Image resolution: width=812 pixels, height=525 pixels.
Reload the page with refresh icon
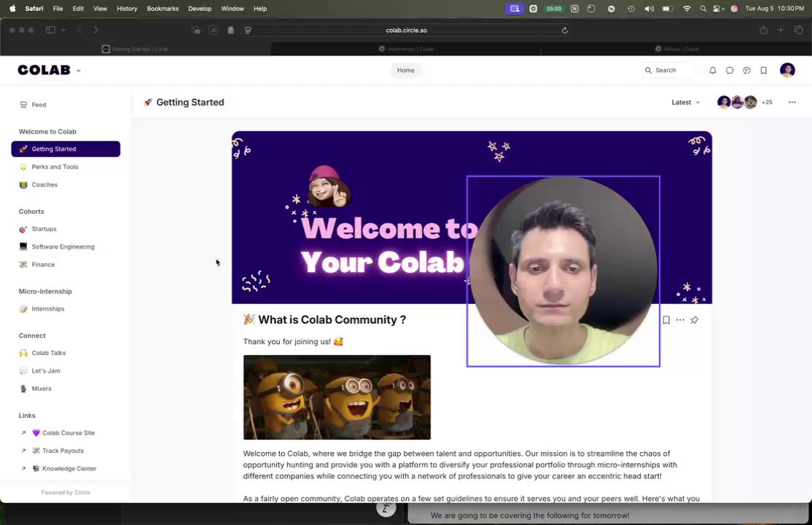564,30
